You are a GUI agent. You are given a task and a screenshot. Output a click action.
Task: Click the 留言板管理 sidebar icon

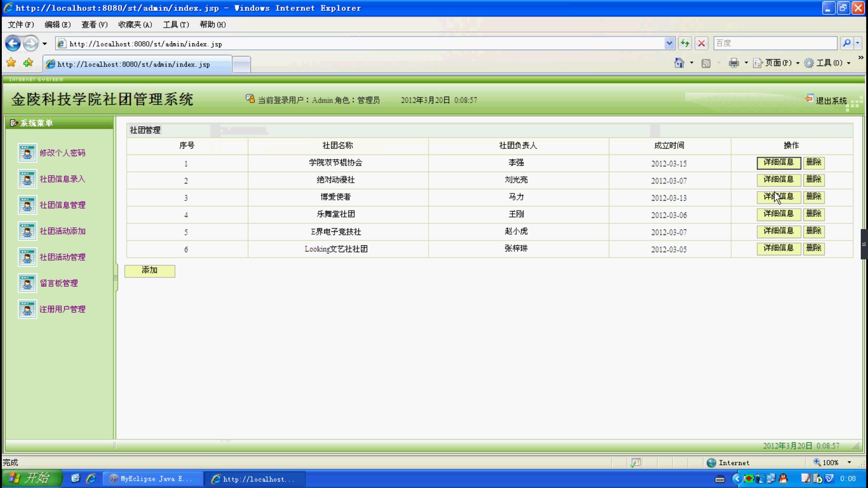27,283
